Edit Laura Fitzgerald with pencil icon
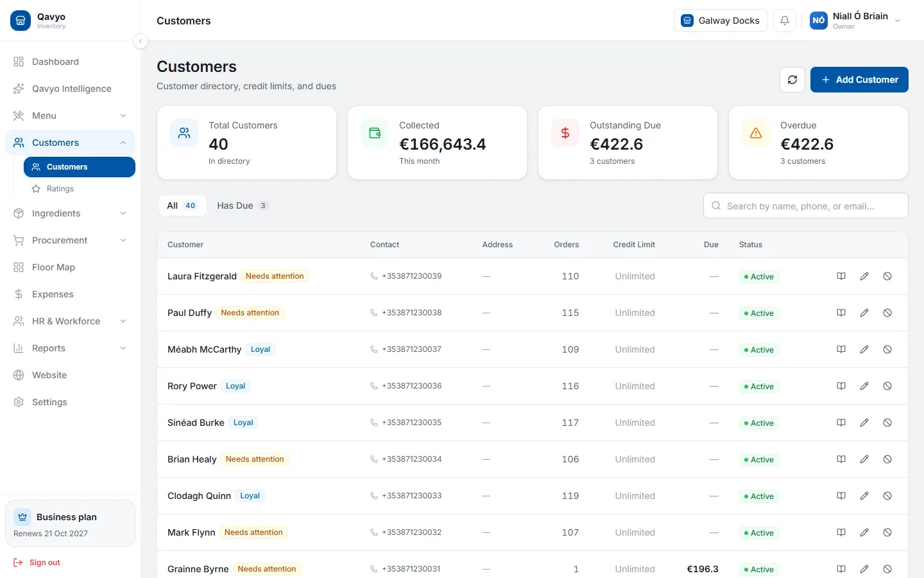 864,276
